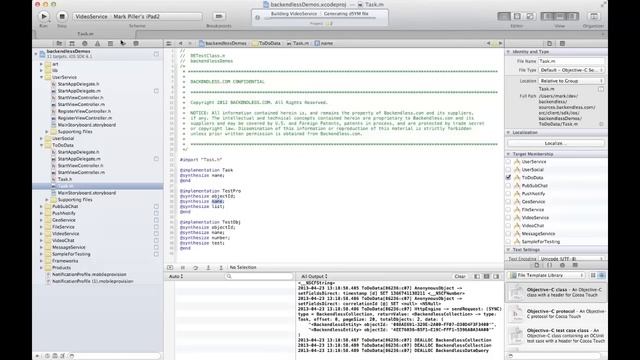Select the Task.m tab
The image size is (640, 360).
point(85,34)
